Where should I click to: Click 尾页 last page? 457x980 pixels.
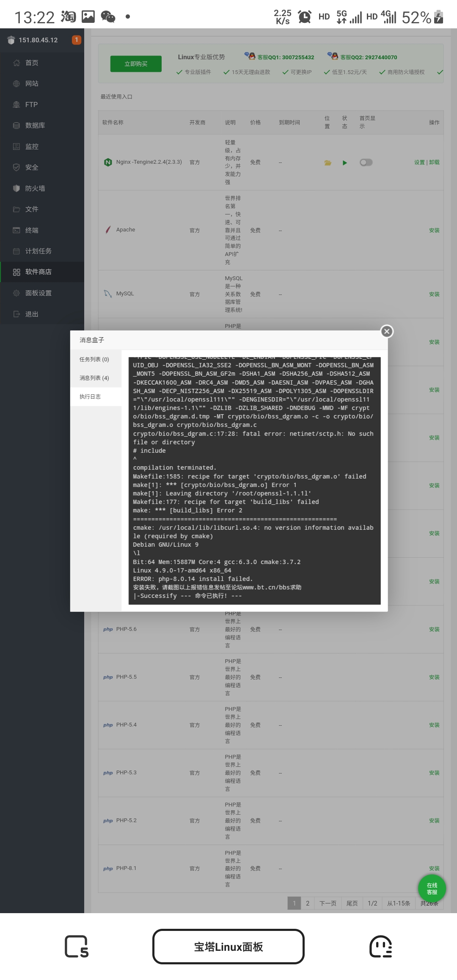pyautogui.click(x=352, y=903)
